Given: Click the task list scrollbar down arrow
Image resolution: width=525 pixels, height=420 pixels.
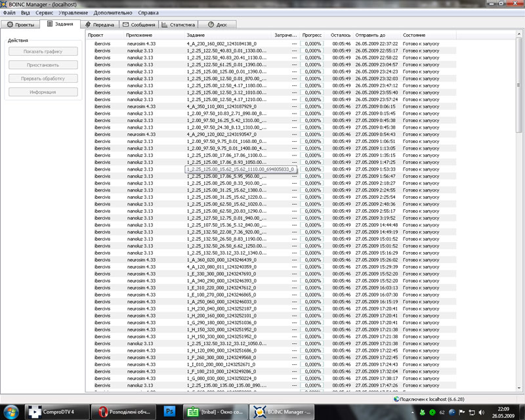Looking at the screenshot, I should pyautogui.click(x=519, y=388).
